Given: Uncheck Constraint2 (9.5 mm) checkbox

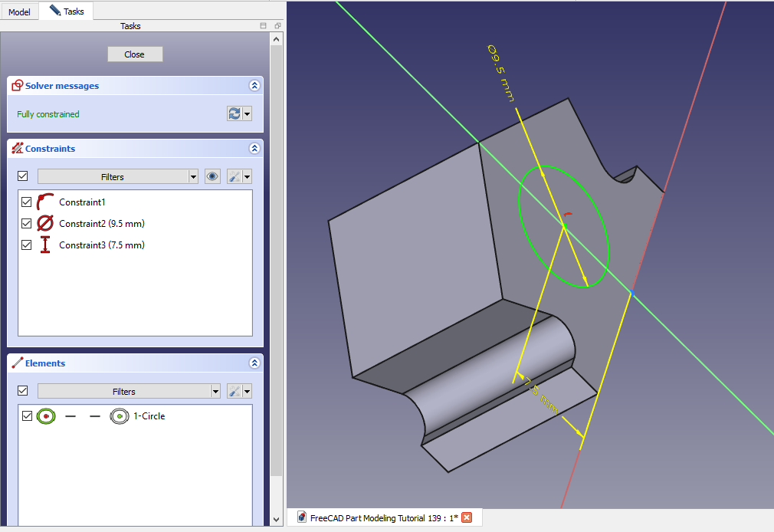Looking at the screenshot, I should [27, 224].
